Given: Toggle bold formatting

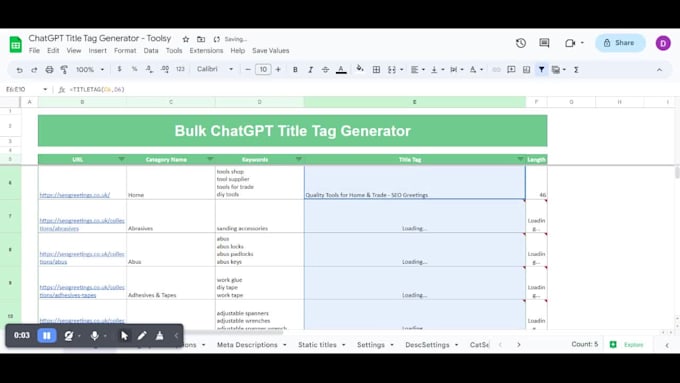Looking at the screenshot, I should click(x=295, y=69).
